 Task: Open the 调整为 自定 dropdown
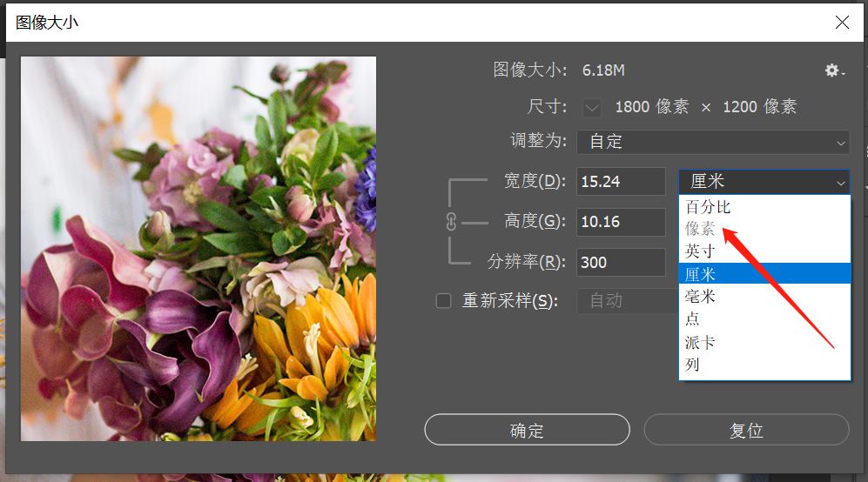[x=713, y=142]
